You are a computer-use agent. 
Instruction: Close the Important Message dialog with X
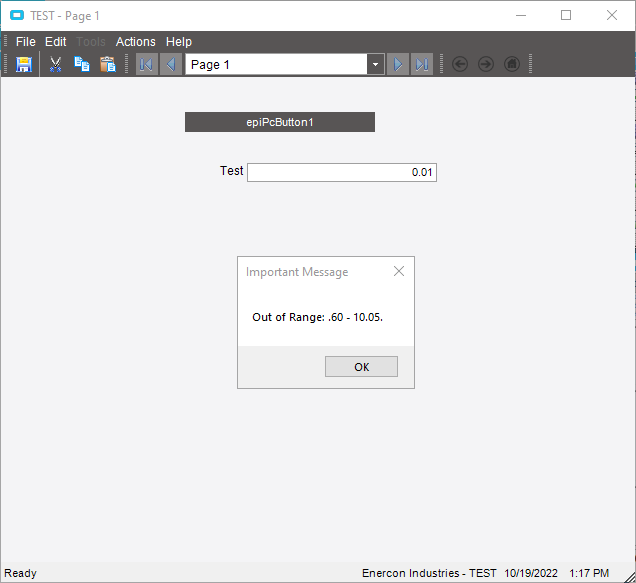point(399,271)
